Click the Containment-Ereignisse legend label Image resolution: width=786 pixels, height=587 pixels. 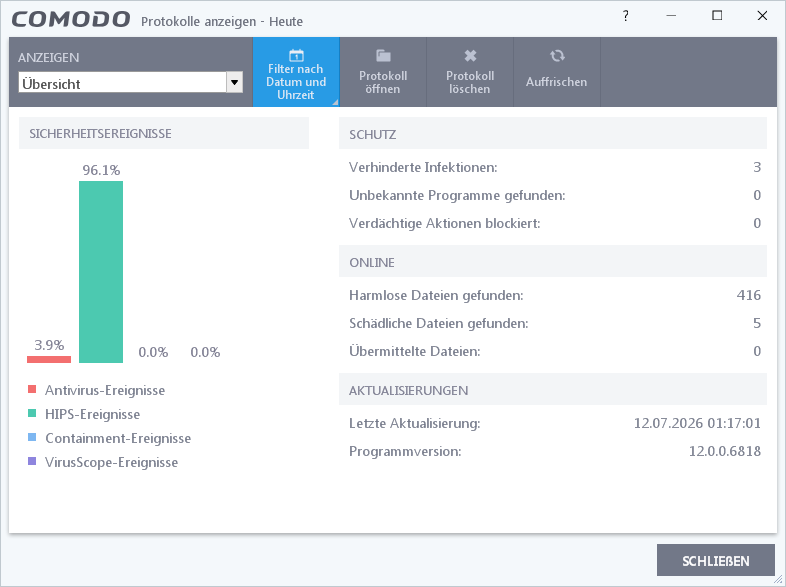coord(118,438)
